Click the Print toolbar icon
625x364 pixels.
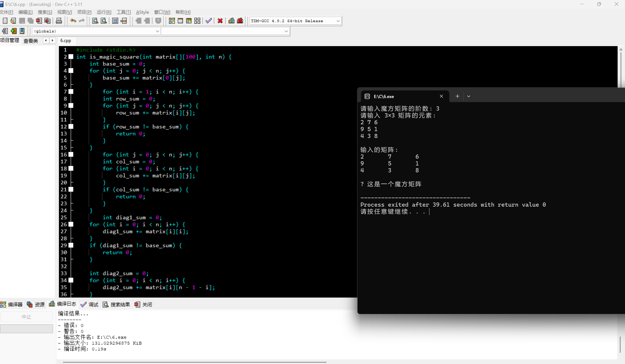click(x=59, y=21)
